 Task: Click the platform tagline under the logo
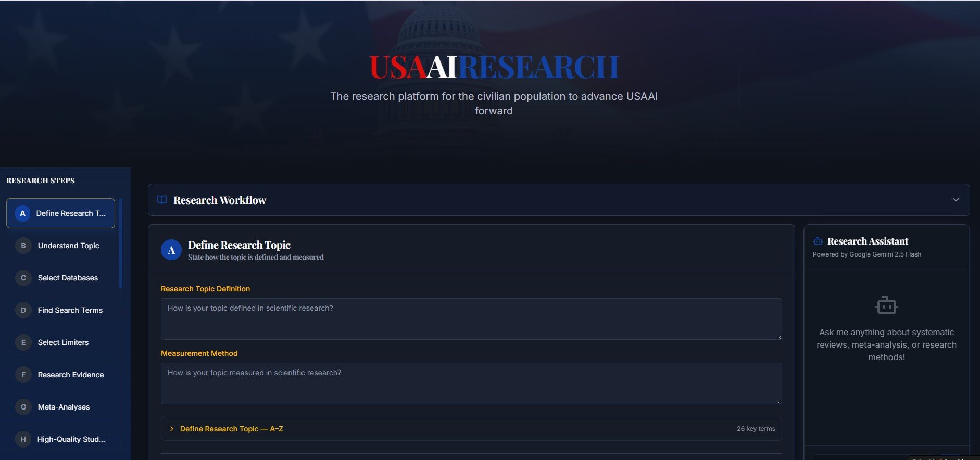494,104
